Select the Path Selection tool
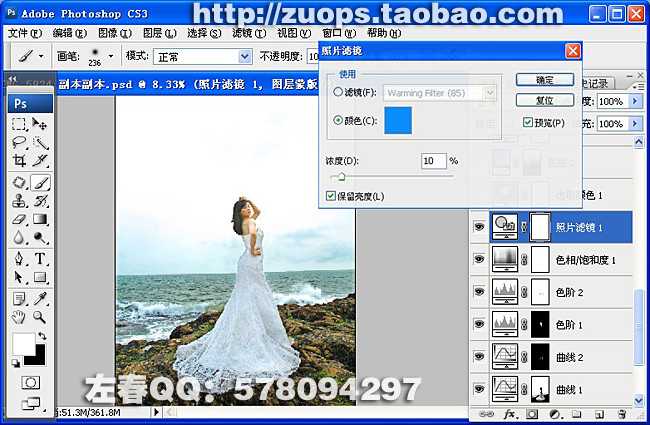This screenshot has width=650, height=425. pos(19,277)
